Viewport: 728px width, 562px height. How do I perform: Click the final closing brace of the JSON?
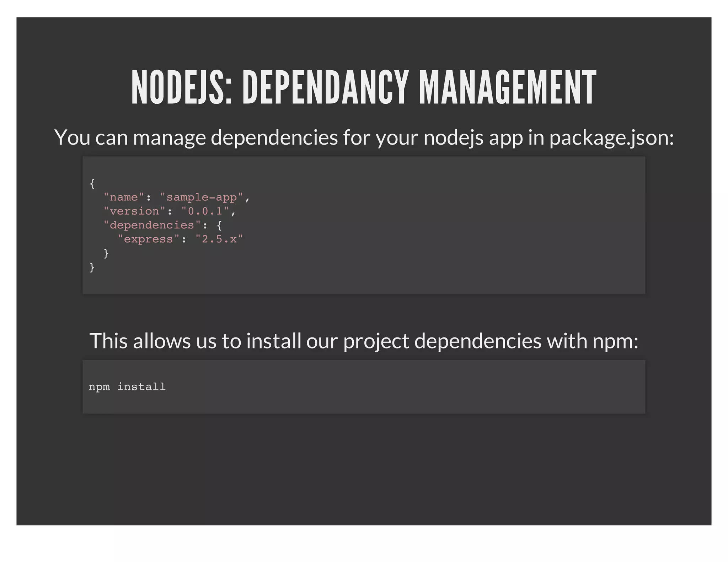pos(92,267)
